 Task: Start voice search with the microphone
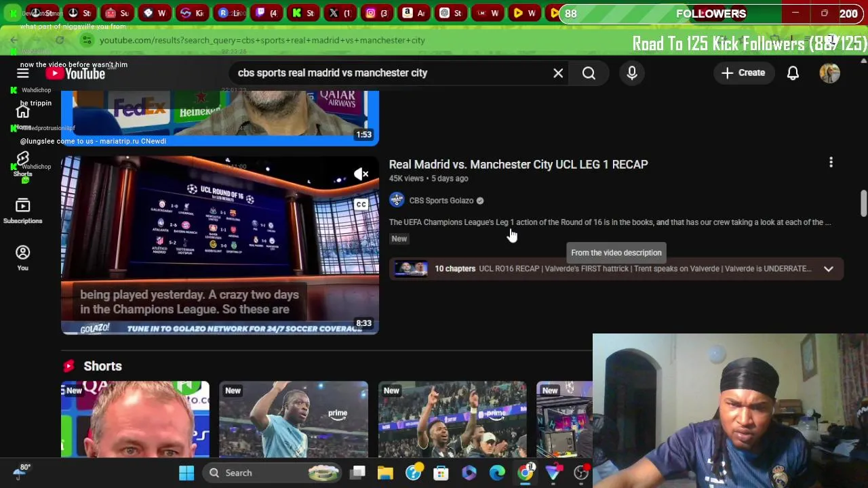point(632,73)
